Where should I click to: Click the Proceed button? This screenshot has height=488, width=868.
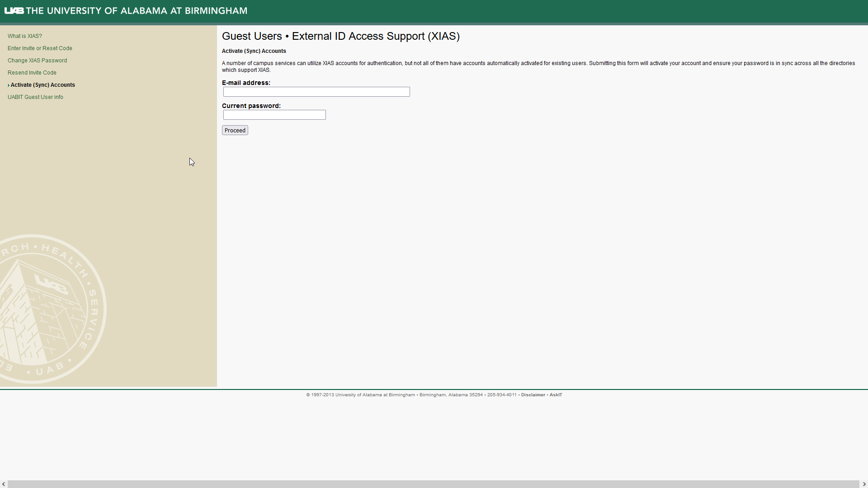[x=235, y=131]
